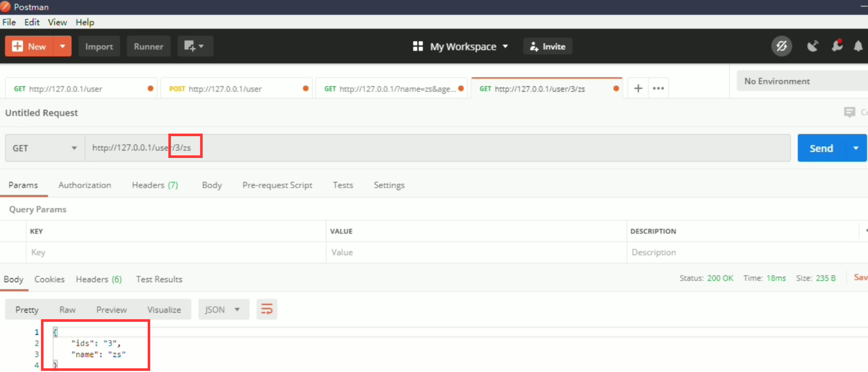
Task: Close unsaved dot on user/3/zs tab
Action: [x=616, y=89]
